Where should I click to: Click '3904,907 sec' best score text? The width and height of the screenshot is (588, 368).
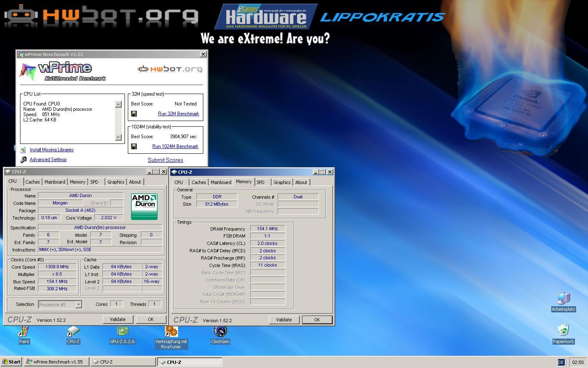183,137
